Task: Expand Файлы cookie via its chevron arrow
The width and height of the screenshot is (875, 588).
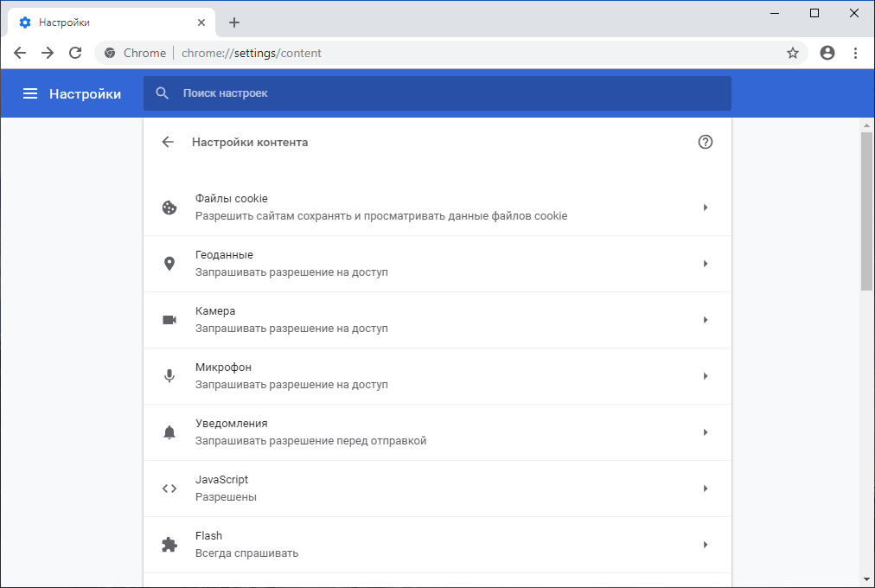Action: (705, 208)
